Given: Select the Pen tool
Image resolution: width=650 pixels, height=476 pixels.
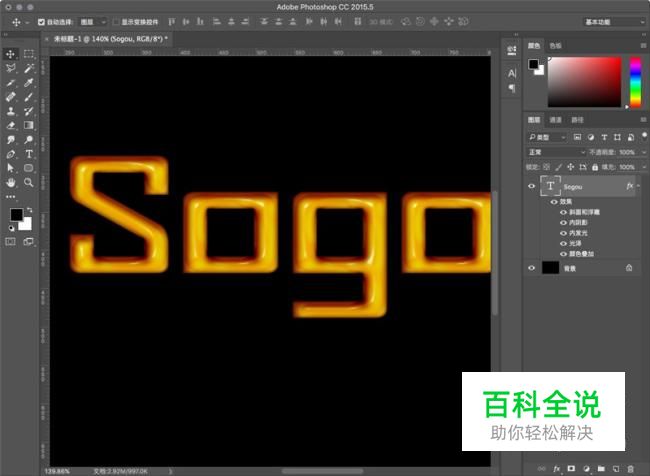Looking at the screenshot, I should pos(10,154).
